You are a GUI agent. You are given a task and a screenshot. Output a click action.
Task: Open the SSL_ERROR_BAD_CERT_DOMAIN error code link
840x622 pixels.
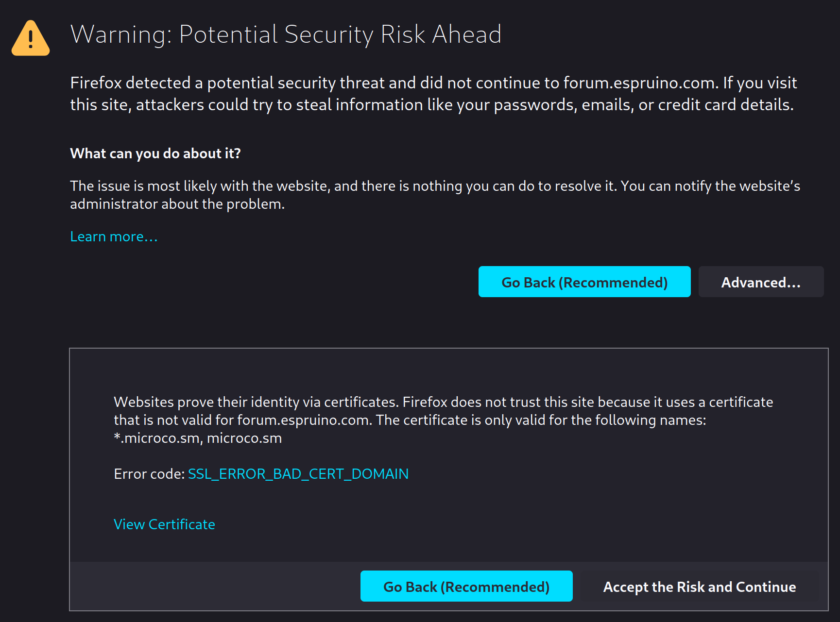pyautogui.click(x=298, y=474)
